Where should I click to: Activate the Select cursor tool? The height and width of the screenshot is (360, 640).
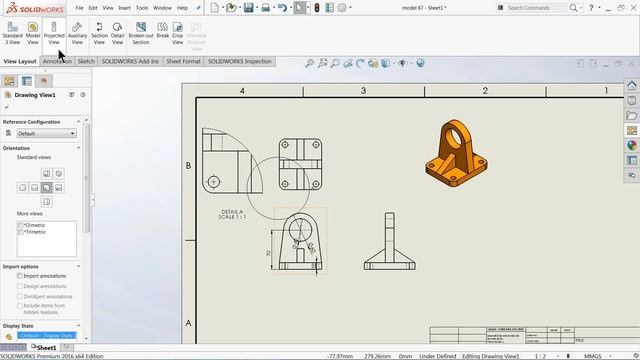click(x=300, y=7)
